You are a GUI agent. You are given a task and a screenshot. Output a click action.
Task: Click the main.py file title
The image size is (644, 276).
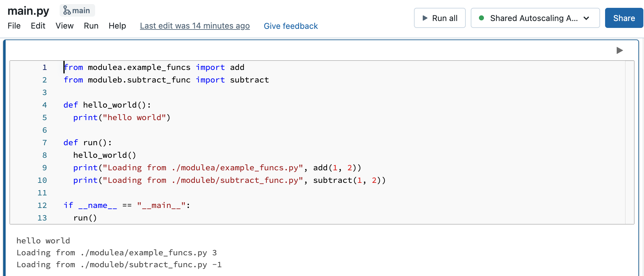28,11
